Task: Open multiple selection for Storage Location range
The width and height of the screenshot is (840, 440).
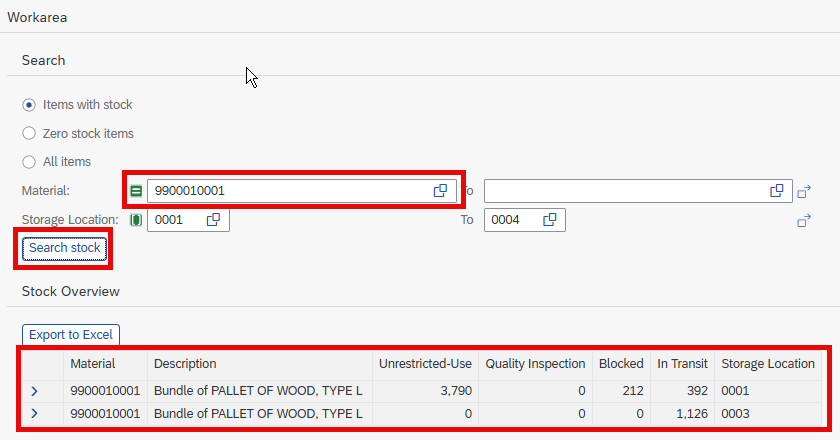Action: [804, 220]
